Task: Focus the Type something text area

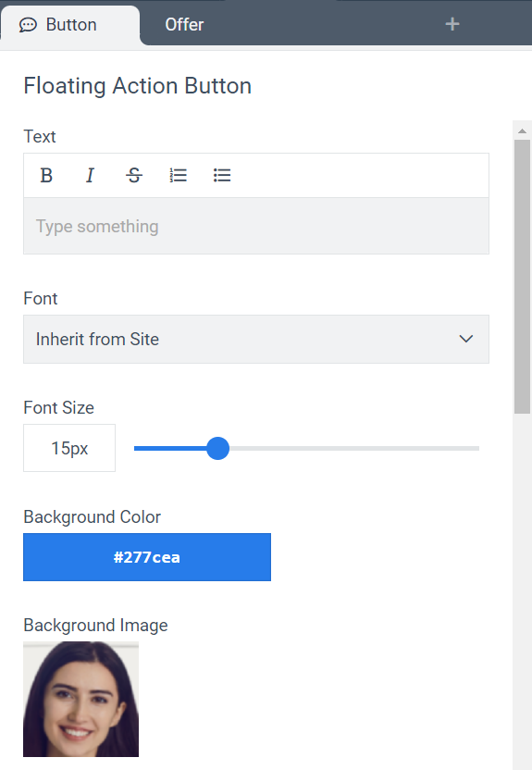Action: click(x=256, y=227)
